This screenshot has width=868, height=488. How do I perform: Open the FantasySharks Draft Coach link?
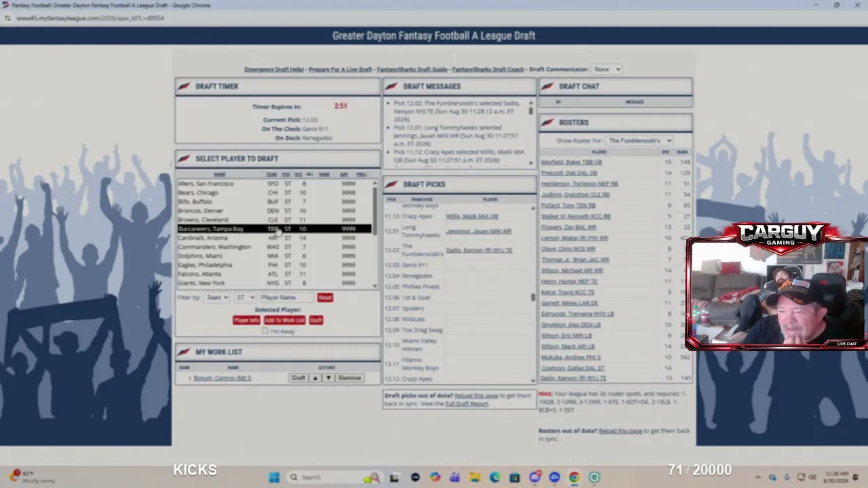coord(488,69)
